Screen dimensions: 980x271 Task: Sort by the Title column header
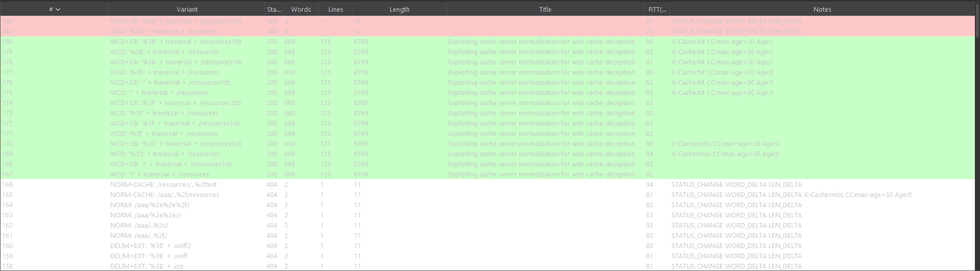(545, 10)
